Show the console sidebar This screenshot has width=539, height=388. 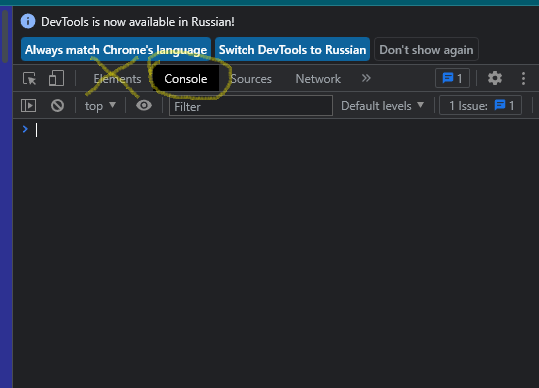[x=29, y=105]
